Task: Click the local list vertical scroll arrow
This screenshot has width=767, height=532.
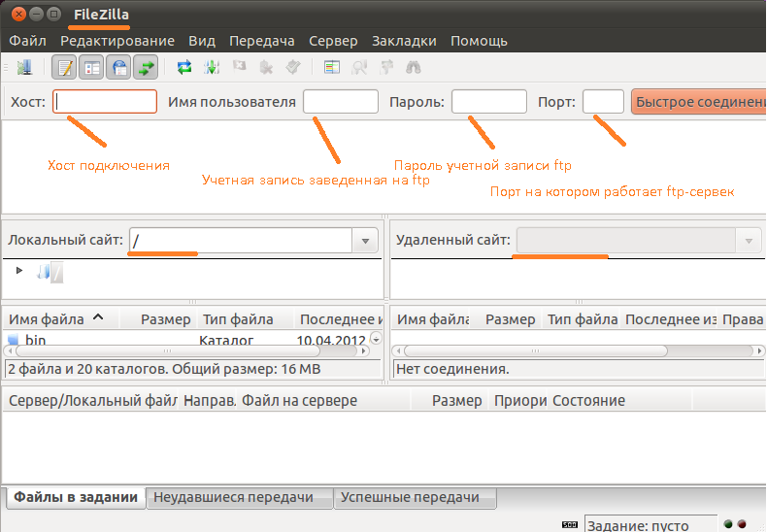Action: tap(376, 339)
